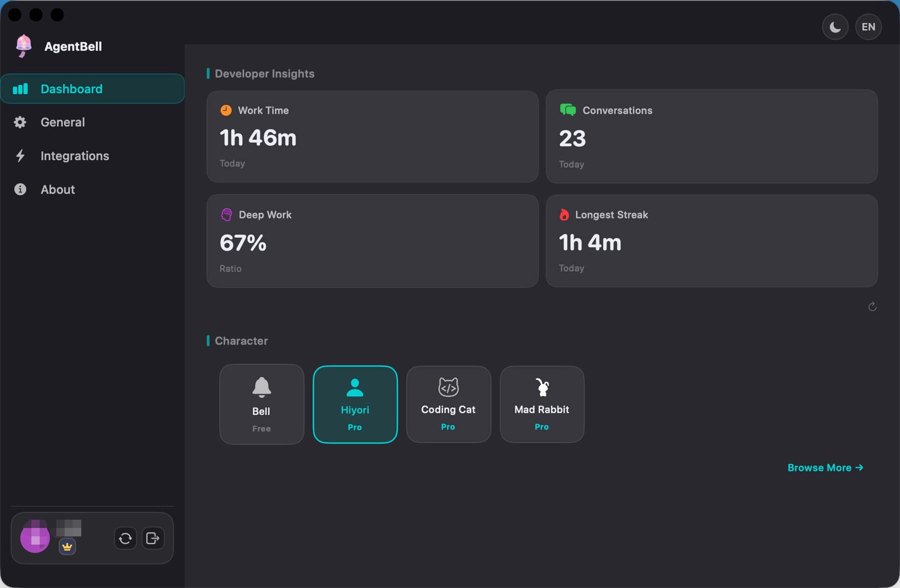Screen dimensions: 900x588
Task: Refresh the Developer Insights stats
Action: coord(872,306)
